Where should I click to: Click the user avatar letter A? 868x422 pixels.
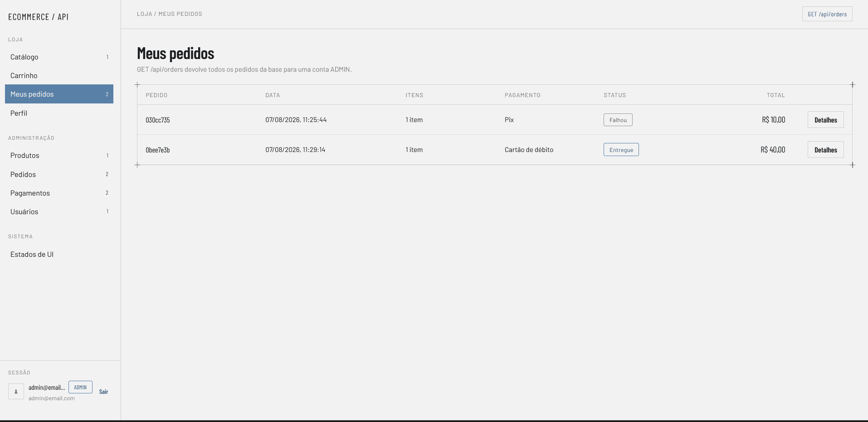(x=16, y=392)
